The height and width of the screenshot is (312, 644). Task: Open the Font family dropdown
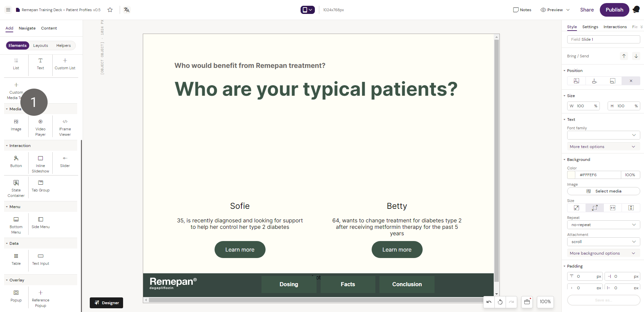[603, 135]
